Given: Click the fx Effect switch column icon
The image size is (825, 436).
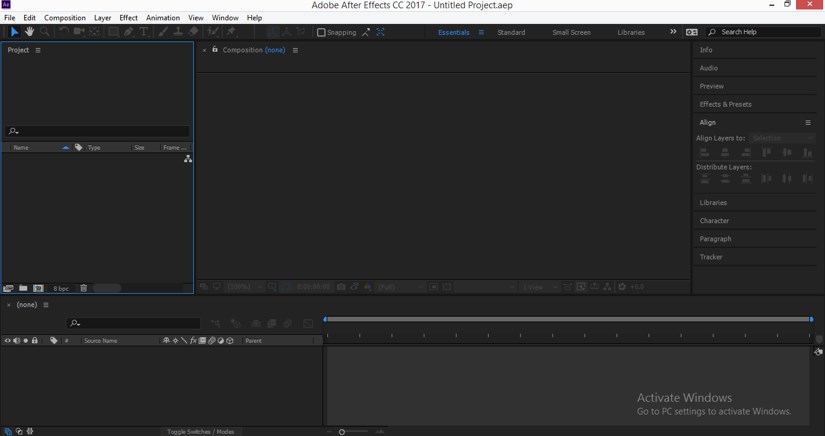Looking at the screenshot, I should click(x=193, y=341).
